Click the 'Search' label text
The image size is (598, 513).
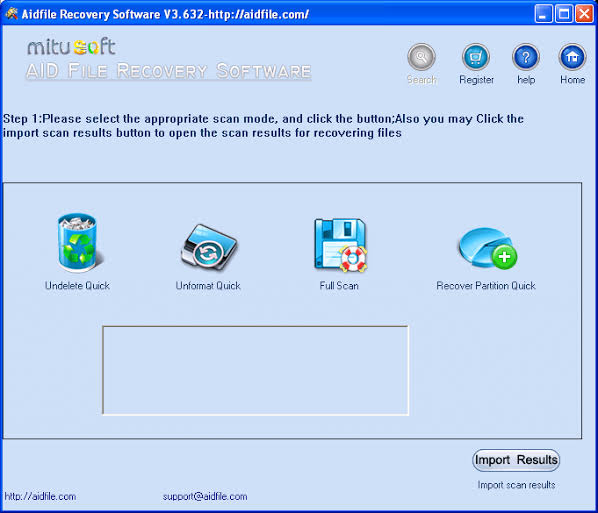[421, 80]
